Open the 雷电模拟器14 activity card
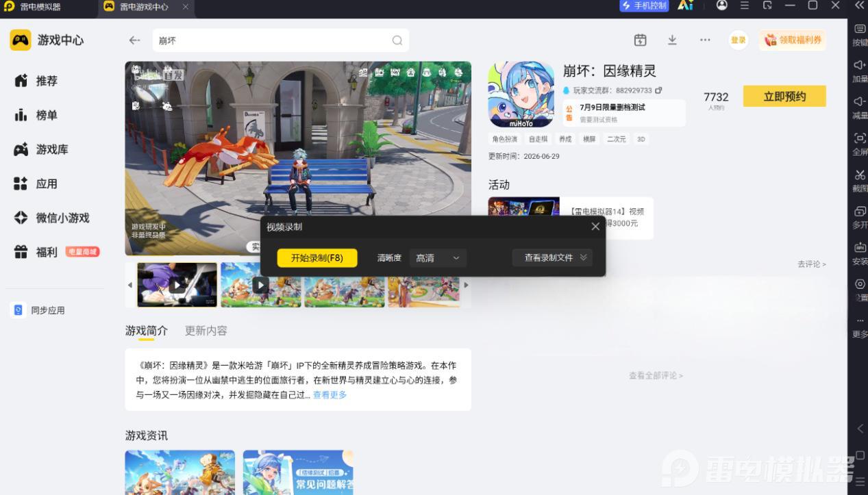This screenshot has width=868, height=495. 571,218
